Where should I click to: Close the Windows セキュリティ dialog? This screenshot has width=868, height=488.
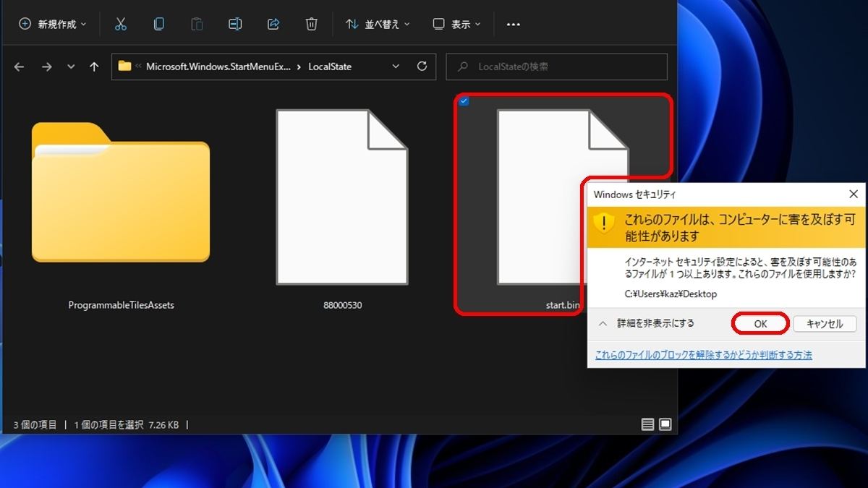tap(854, 194)
